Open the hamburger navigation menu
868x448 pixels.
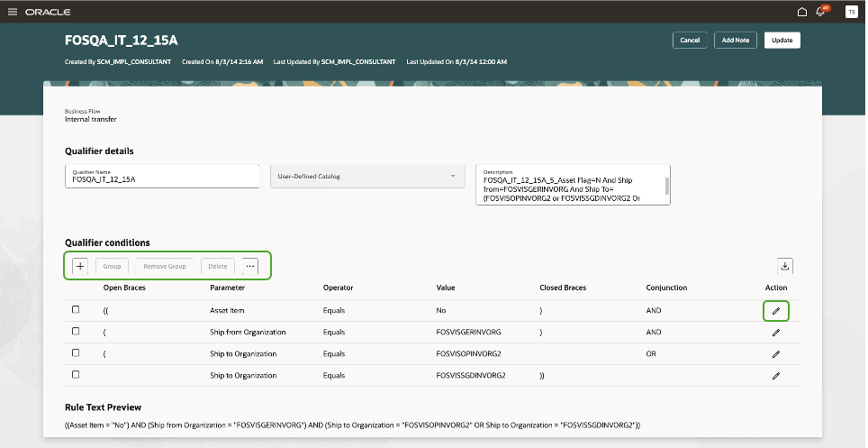coord(13,12)
